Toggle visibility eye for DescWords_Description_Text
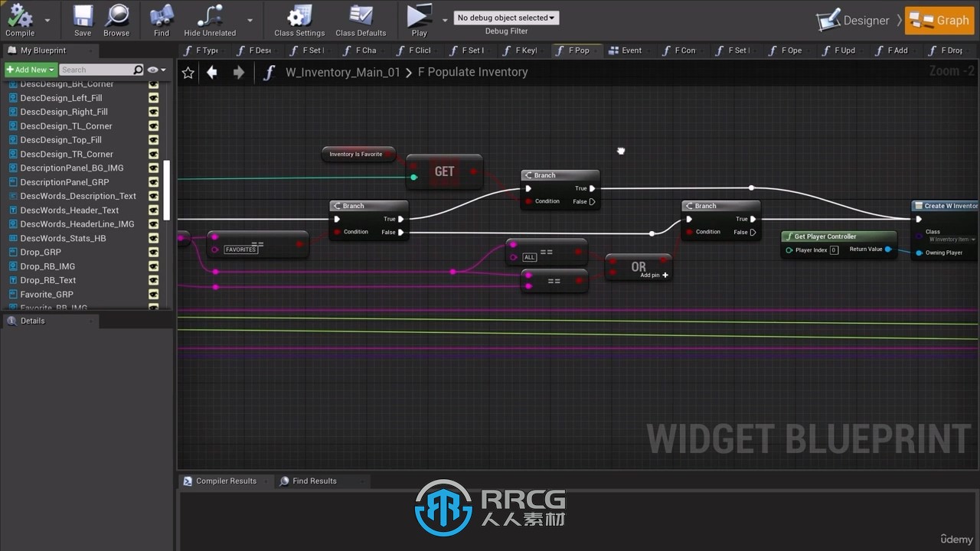Image resolution: width=980 pixels, height=551 pixels. (x=153, y=196)
